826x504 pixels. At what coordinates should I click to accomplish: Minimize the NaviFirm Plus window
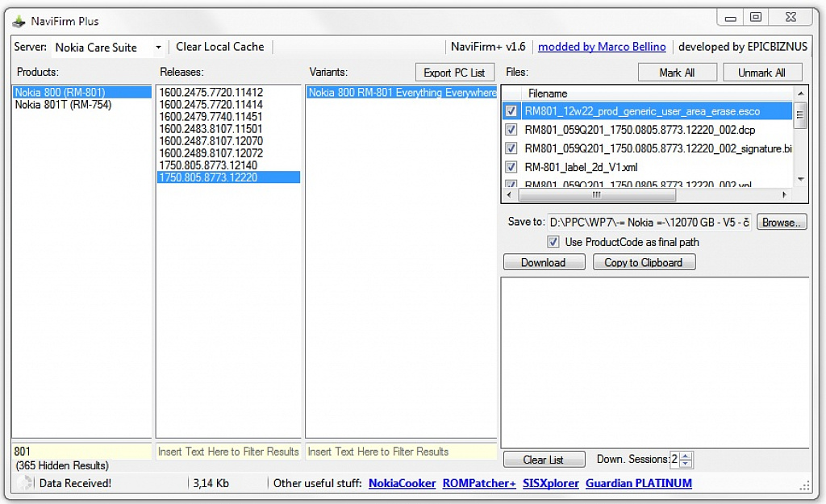[730, 18]
